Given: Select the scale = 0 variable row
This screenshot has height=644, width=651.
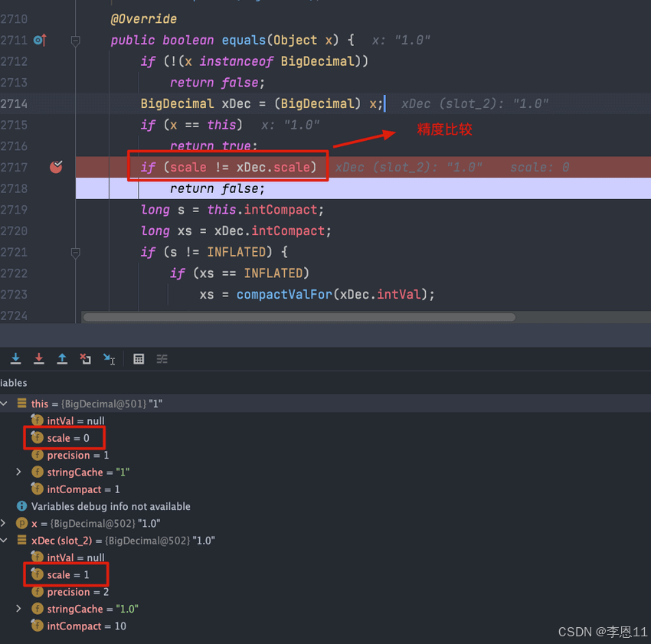Looking at the screenshot, I should (x=64, y=437).
